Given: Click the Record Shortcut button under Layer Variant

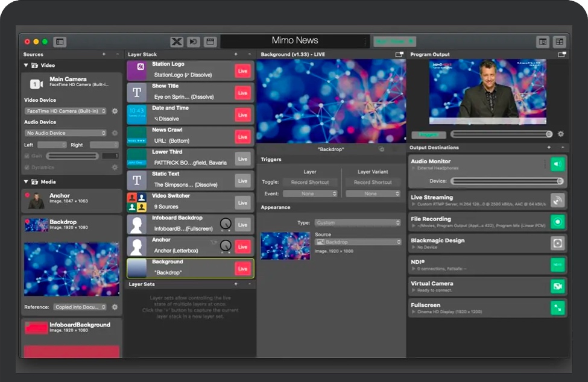Looking at the screenshot, I should pos(373,182).
